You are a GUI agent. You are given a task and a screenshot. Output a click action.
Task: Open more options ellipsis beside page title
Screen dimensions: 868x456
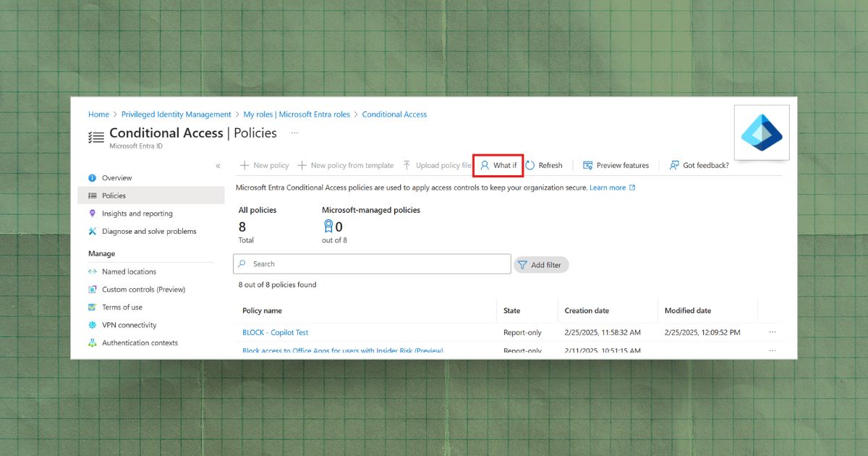tap(294, 133)
